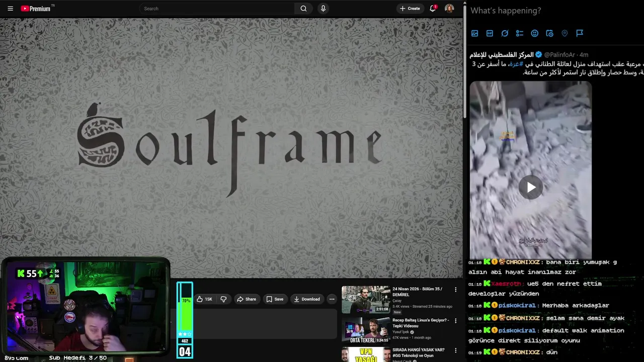Download the video
This screenshot has width=644, height=362.
point(307,299)
